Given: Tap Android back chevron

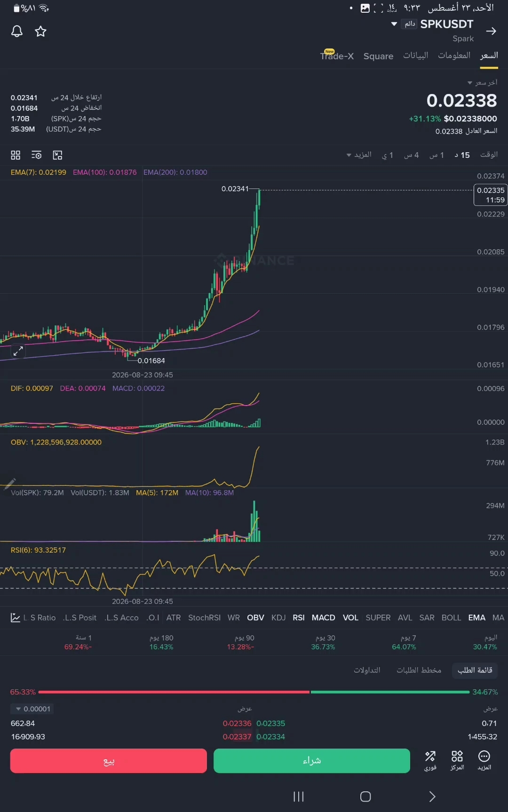Looking at the screenshot, I should click(432, 796).
